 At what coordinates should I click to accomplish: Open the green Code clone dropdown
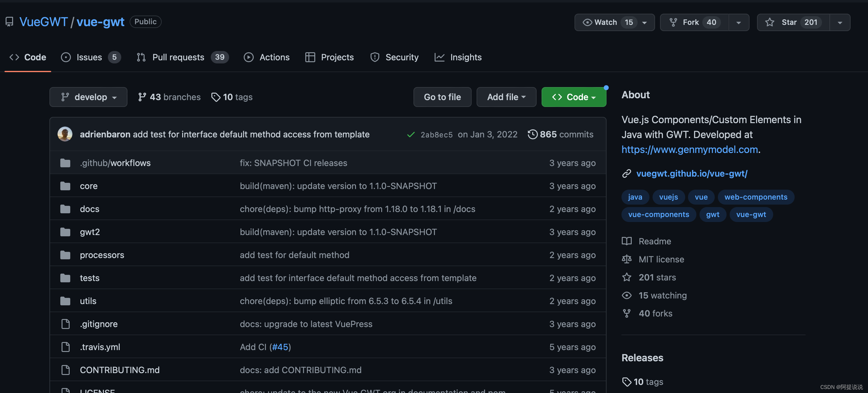[x=574, y=97]
